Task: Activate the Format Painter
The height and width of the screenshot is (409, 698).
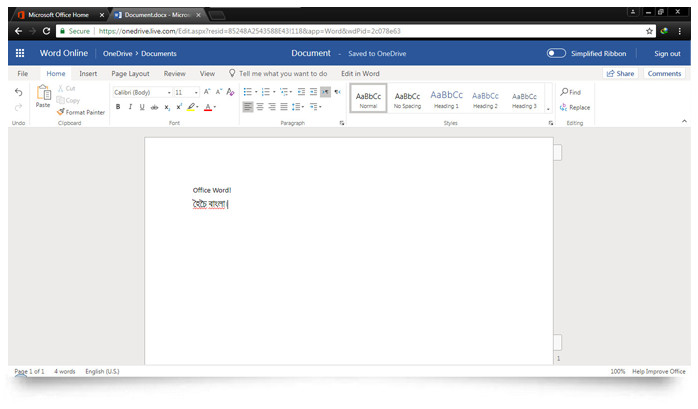Action: pos(81,112)
